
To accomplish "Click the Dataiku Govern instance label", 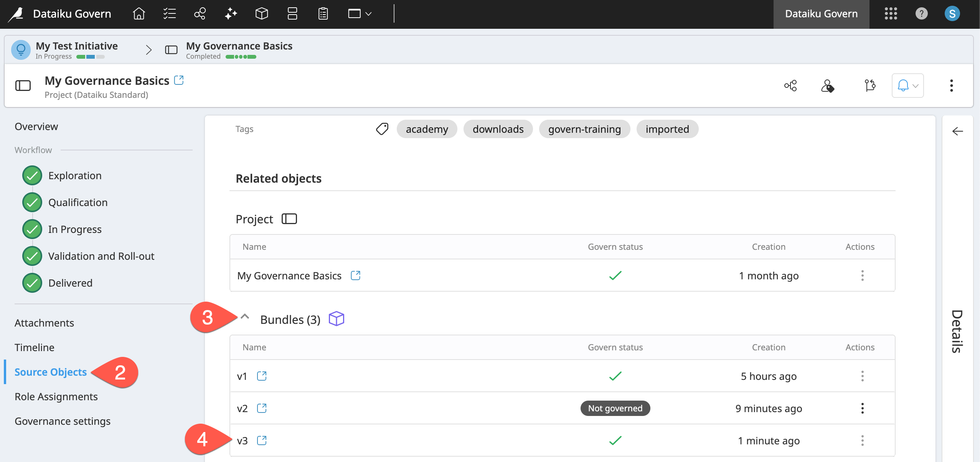I will [x=821, y=14].
